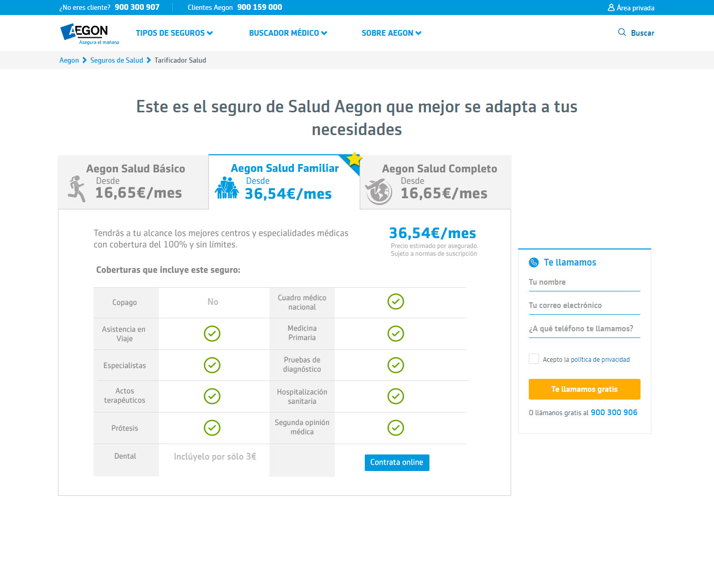
Task: Click the family icon on Salud Familiar
Action: (x=227, y=188)
